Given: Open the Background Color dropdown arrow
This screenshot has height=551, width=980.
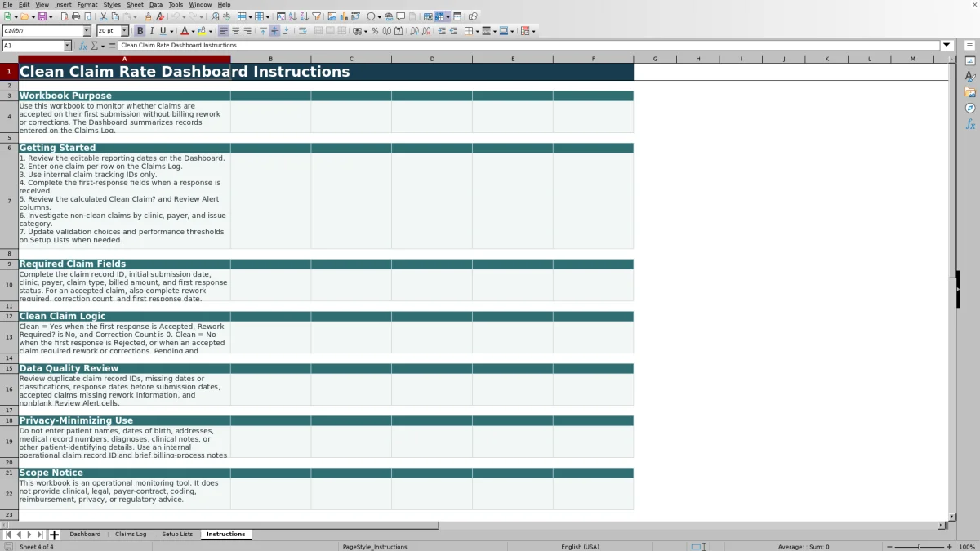Looking at the screenshot, I should [x=211, y=31].
